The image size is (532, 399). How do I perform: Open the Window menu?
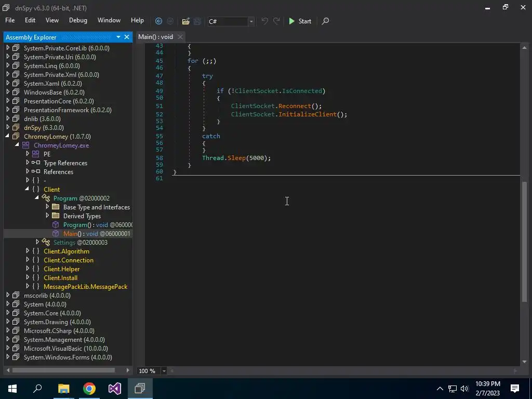pyautogui.click(x=109, y=20)
